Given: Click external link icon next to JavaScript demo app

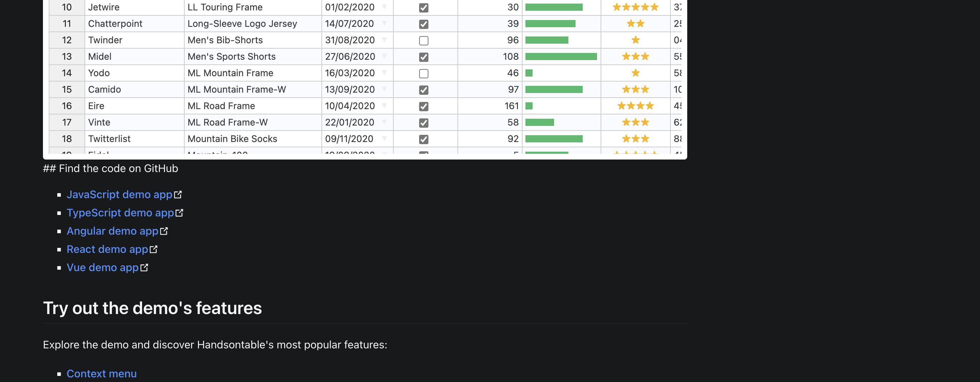Looking at the screenshot, I should [178, 194].
